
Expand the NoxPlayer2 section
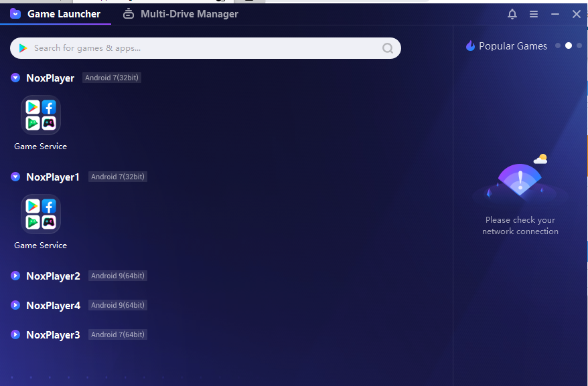(15, 276)
